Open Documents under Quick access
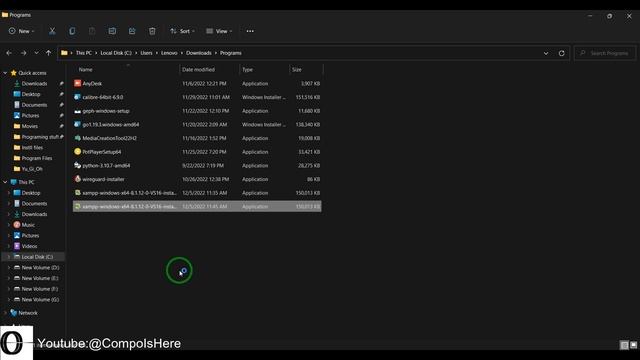The height and width of the screenshot is (360, 640). tap(34, 105)
